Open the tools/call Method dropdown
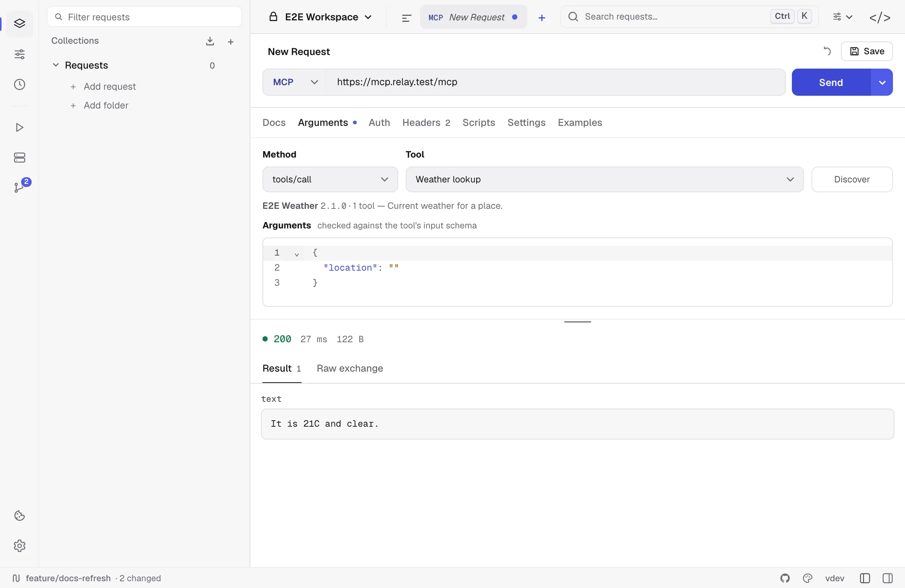The width and height of the screenshot is (905, 588). (x=330, y=179)
